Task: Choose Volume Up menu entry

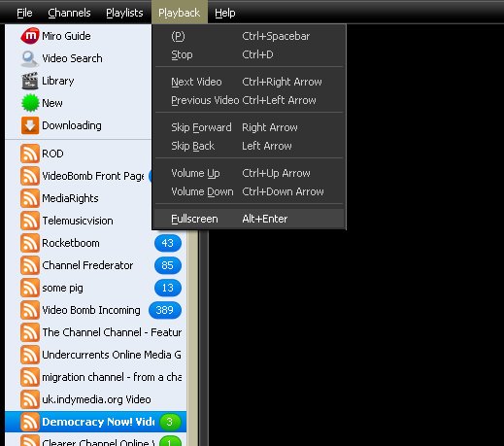Action: 249,173
